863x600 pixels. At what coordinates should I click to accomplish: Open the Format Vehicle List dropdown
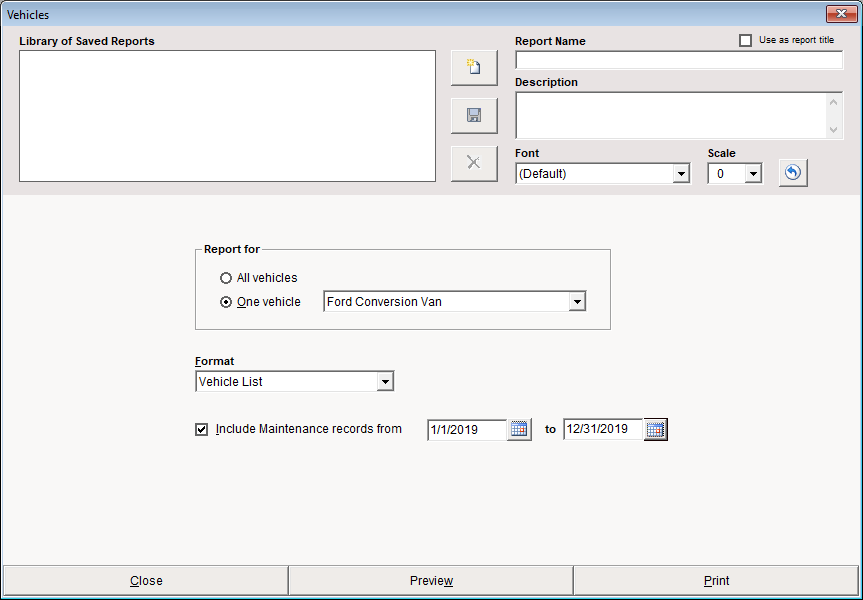tap(385, 382)
